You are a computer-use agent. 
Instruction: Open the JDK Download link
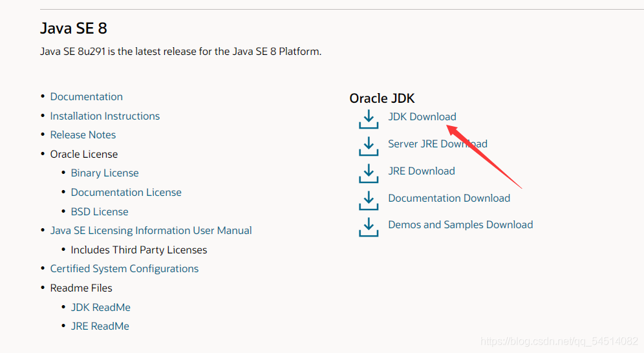(x=422, y=116)
